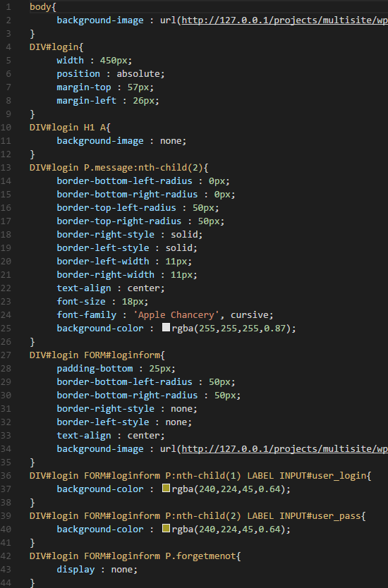Click the 'DIV#login H1 A{' selector

click(x=70, y=128)
